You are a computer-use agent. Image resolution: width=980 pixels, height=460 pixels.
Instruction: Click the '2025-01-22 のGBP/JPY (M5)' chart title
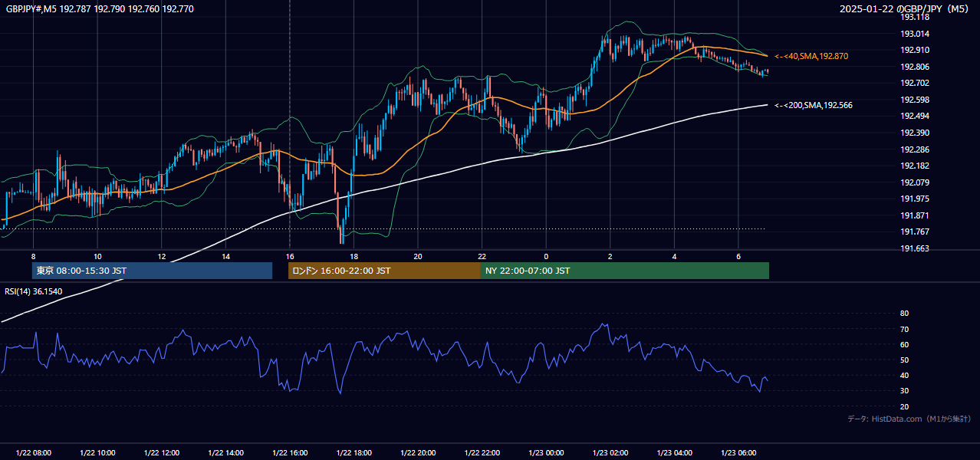(x=905, y=9)
